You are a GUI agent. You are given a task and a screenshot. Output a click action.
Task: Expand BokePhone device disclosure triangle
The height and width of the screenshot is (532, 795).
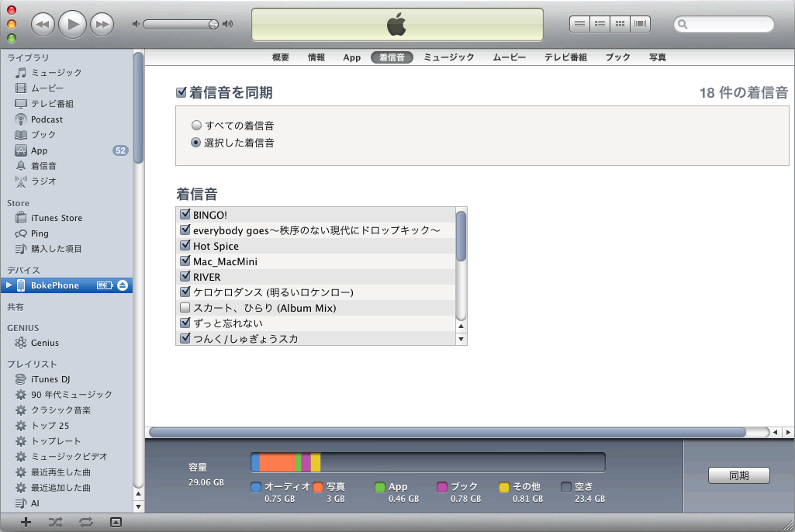coord(9,285)
